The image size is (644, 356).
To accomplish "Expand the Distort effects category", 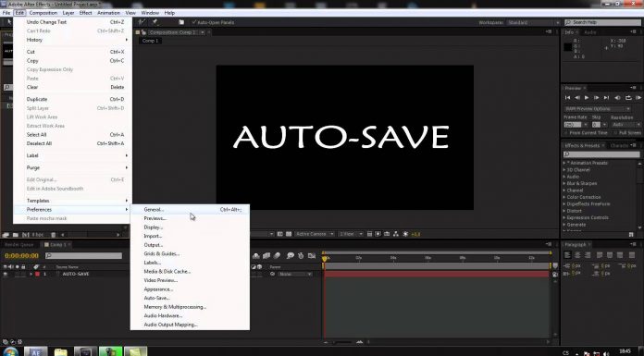I will coord(564,211).
